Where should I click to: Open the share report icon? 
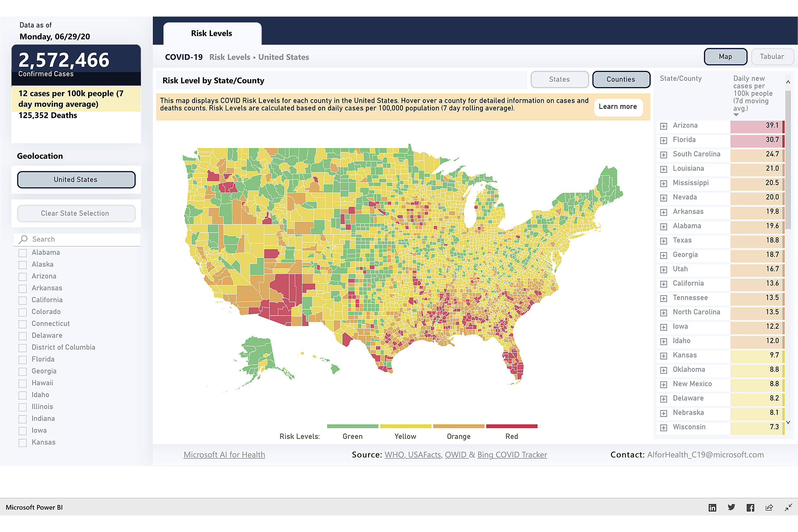point(769,507)
